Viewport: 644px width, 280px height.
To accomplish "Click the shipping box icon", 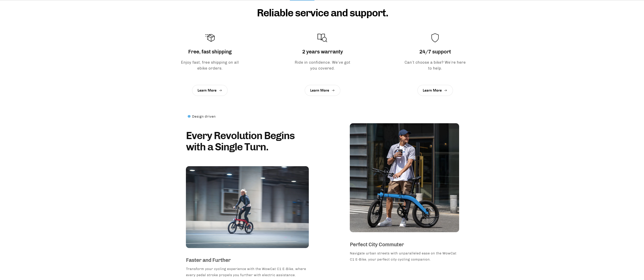I will 210,38.
